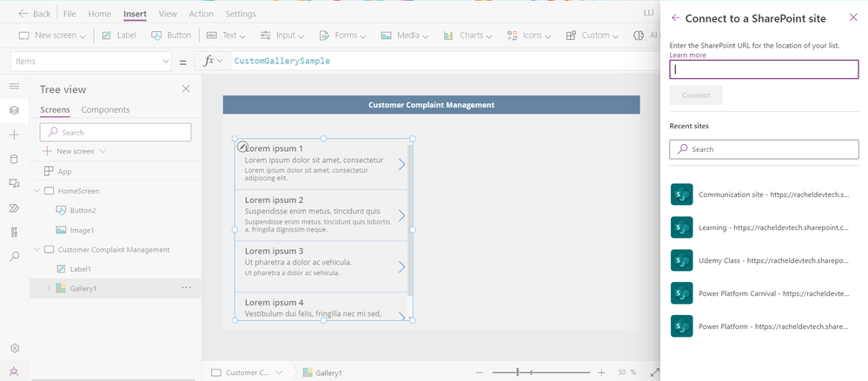Click the arrow icon beside Lorem ipsum 2
This screenshot has width=868, height=381.
tap(402, 215)
